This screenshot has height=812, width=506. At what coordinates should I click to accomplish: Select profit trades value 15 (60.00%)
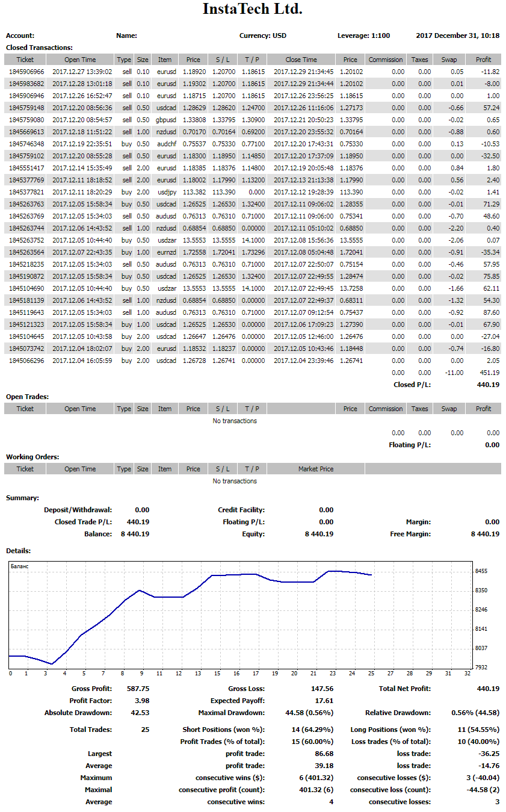tap(313, 742)
